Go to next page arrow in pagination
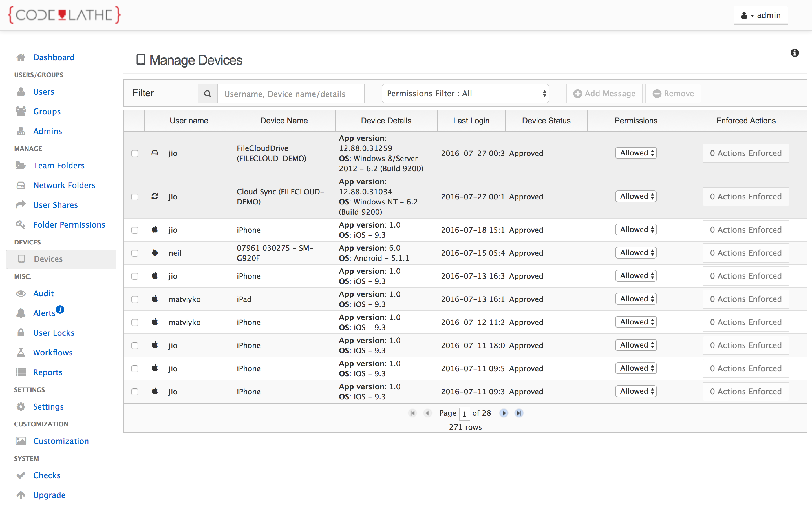The image size is (812, 507). tap(504, 413)
